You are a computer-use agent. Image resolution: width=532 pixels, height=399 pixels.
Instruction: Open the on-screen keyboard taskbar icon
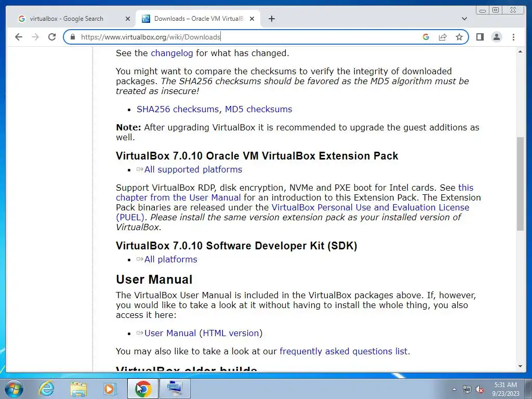pos(175,389)
